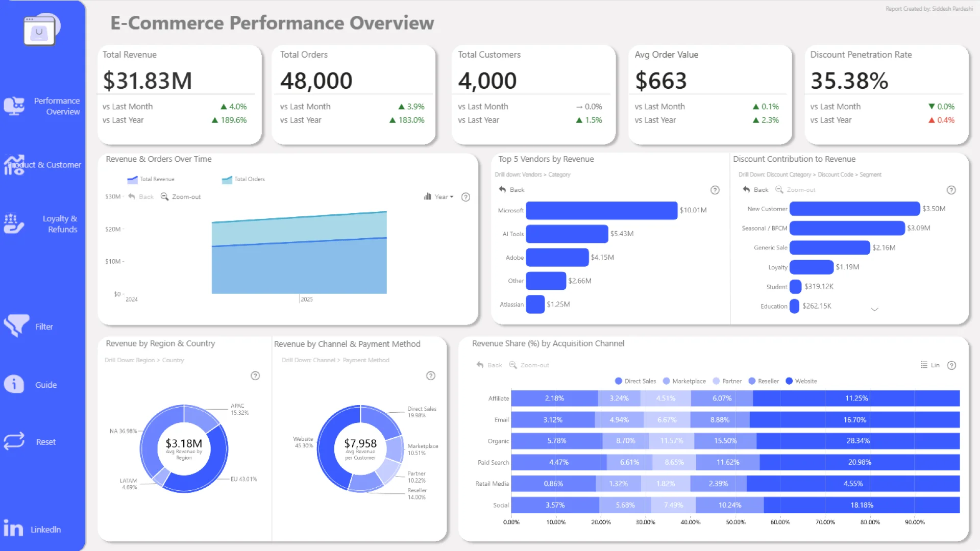Toggle Direct Sales legend item
The width and height of the screenshot is (980, 551).
(x=635, y=381)
